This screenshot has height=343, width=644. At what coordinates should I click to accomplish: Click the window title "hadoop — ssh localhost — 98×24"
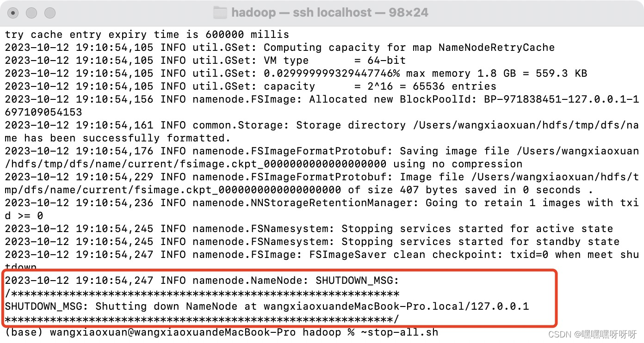click(330, 12)
